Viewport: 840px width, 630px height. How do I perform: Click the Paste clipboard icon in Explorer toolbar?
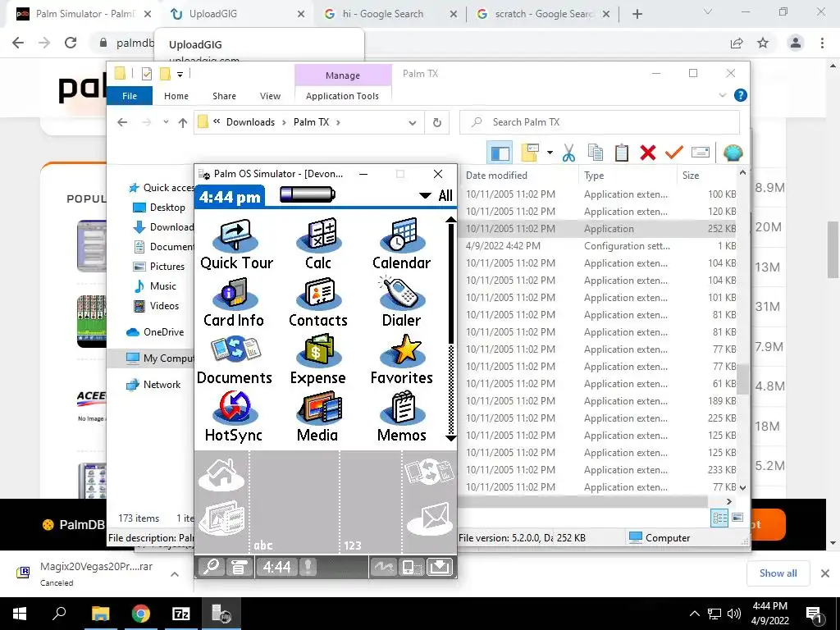(622, 153)
